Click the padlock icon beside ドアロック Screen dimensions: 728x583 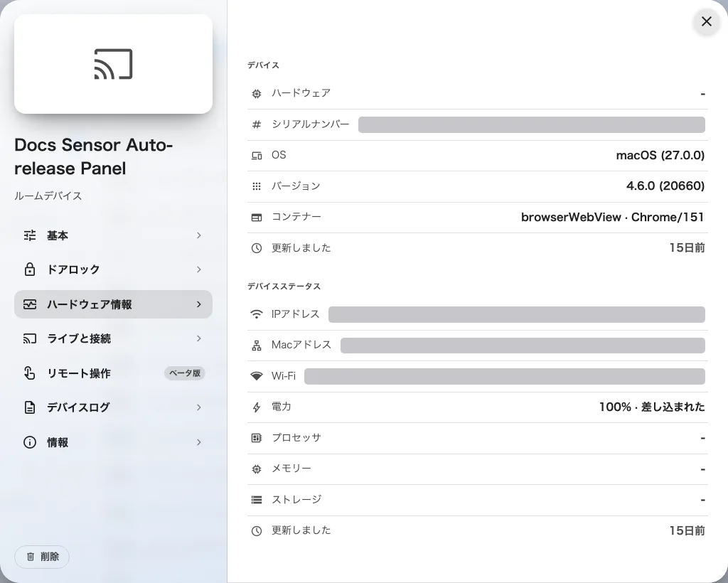[30, 269]
